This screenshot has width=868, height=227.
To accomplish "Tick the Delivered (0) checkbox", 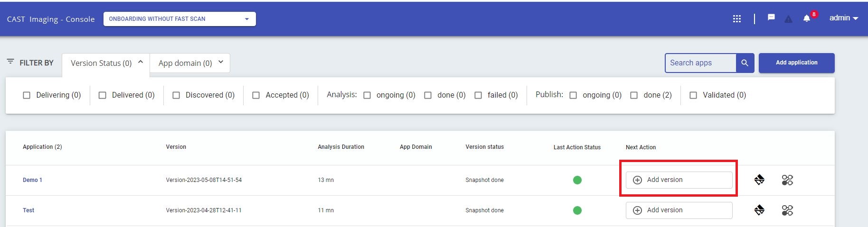I will click(102, 95).
